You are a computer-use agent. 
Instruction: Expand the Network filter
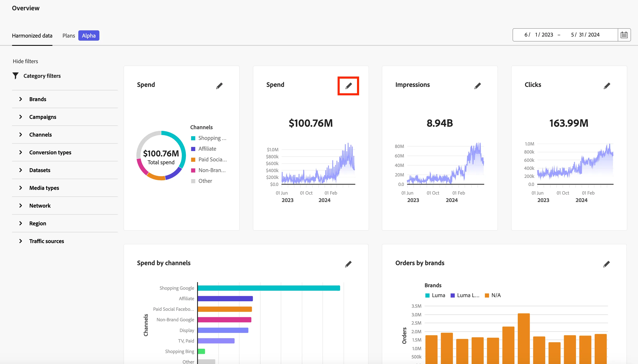pyautogui.click(x=65, y=206)
